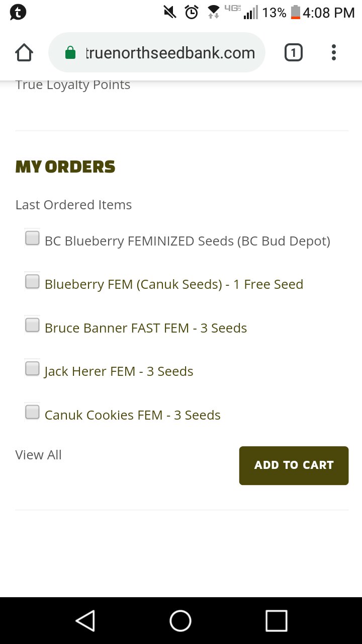Image resolution: width=362 pixels, height=644 pixels.
Task: Tap the battery status bar icon
Action: pos(296,12)
